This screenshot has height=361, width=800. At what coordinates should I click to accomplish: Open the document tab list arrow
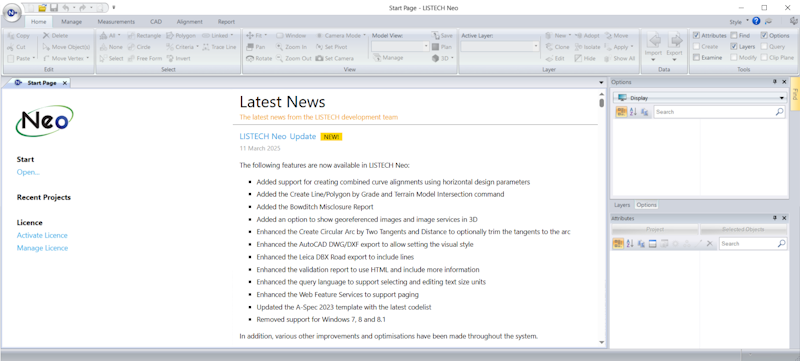click(601, 83)
